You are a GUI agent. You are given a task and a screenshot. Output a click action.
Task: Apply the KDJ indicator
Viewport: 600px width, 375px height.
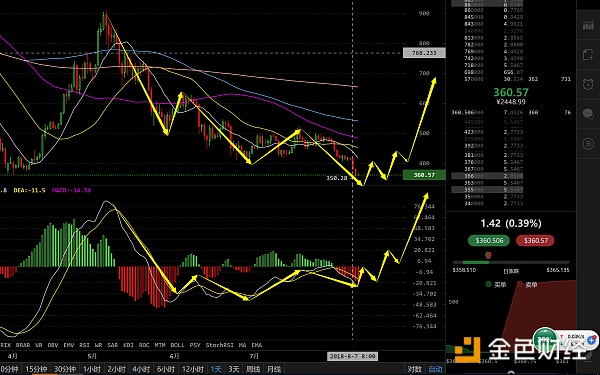tap(128, 345)
